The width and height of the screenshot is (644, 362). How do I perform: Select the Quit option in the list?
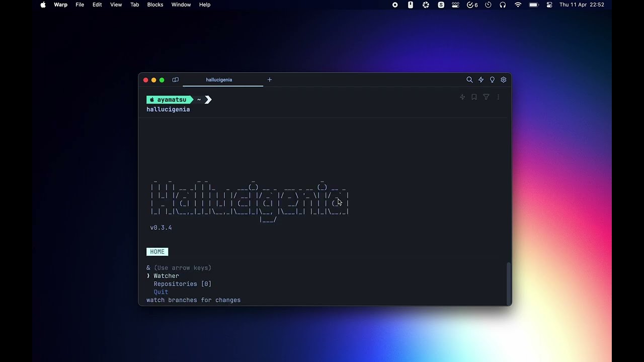pyautogui.click(x=161, y=292)
